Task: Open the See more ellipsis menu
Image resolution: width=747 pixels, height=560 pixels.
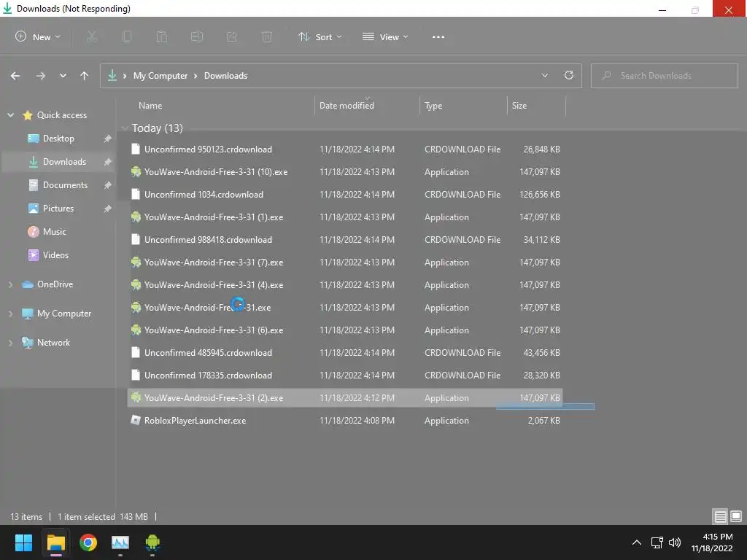Action: [438, 36]
